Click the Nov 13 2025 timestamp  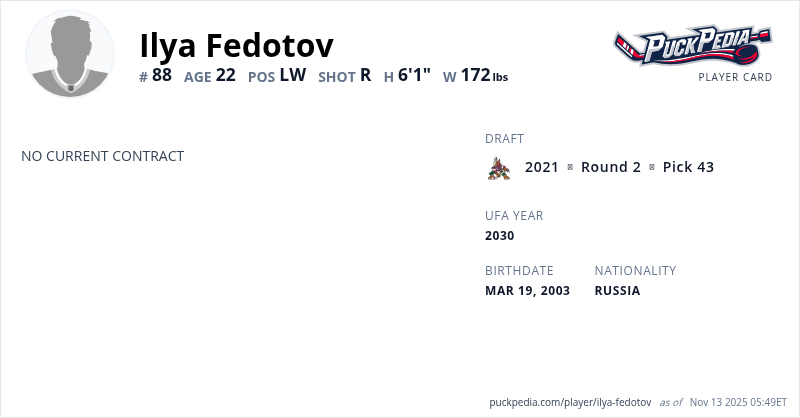[x=739, y=402]
